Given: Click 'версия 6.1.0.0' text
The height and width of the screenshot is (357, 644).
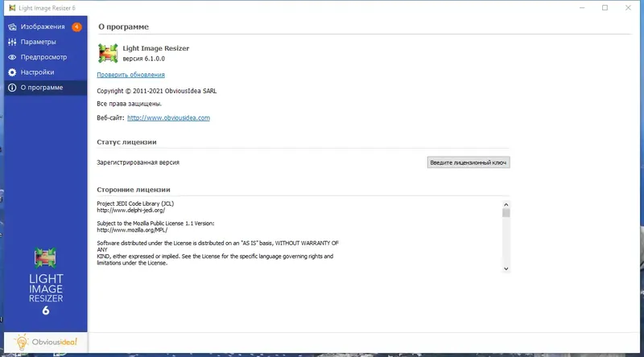Looking at the screenshot, I should pyautogui.click(x=144, y=59).
